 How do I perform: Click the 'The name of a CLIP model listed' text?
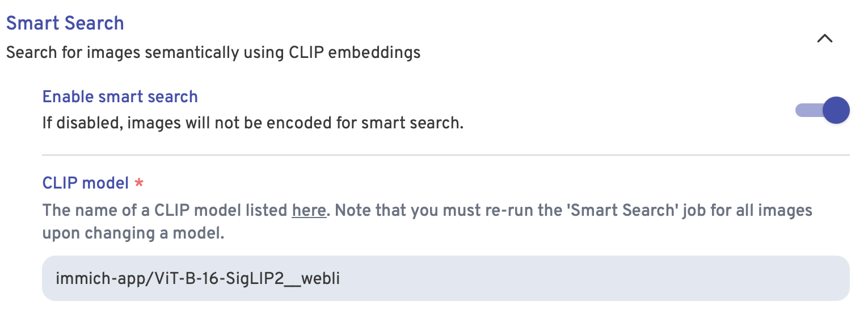pos(165,211)
